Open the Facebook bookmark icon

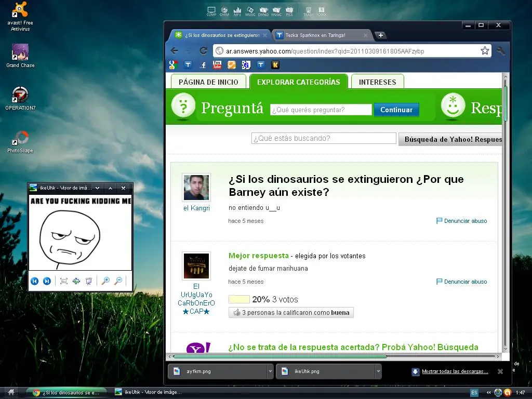[x=203, y=65]
